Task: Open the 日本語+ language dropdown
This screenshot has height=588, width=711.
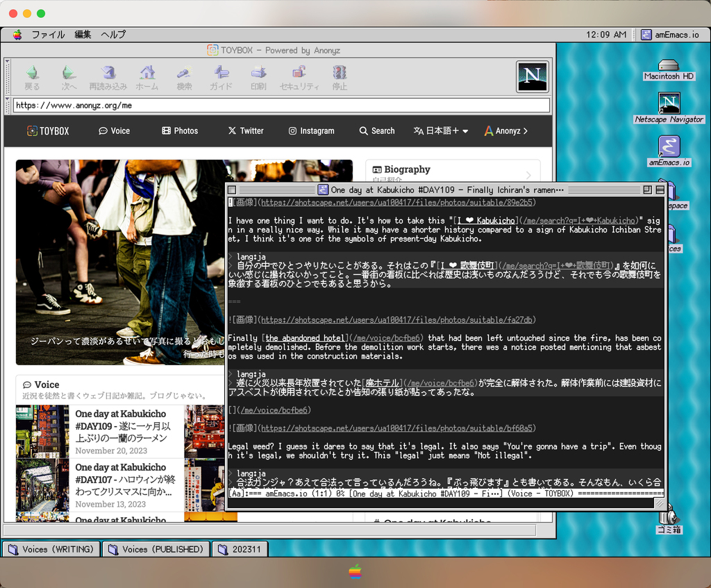Action: (441, 131)
